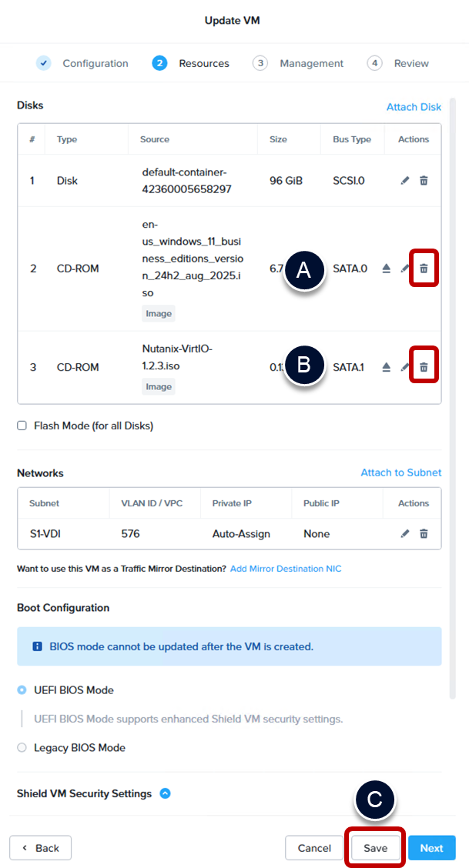The width and height of the screenshot is (469, 868).
Task: Delete the SATA.1 Nutanix-VirtIO CD-ROM
Action: tap(424, 367)
